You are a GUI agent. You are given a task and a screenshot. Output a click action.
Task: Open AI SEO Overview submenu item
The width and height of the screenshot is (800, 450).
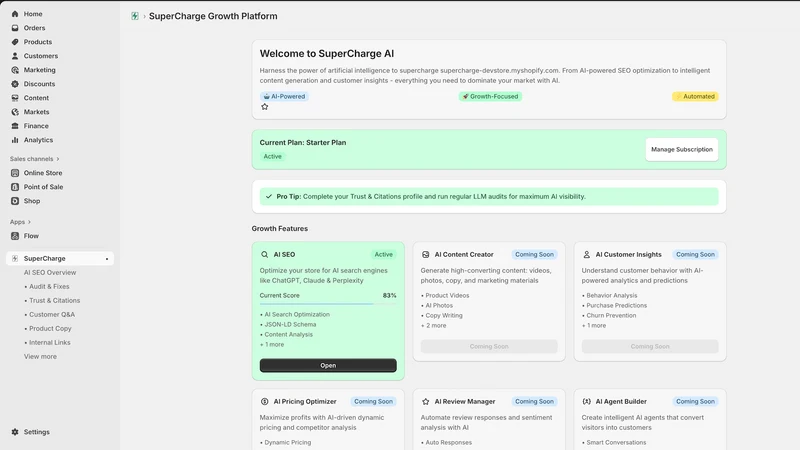pos(50,272)
